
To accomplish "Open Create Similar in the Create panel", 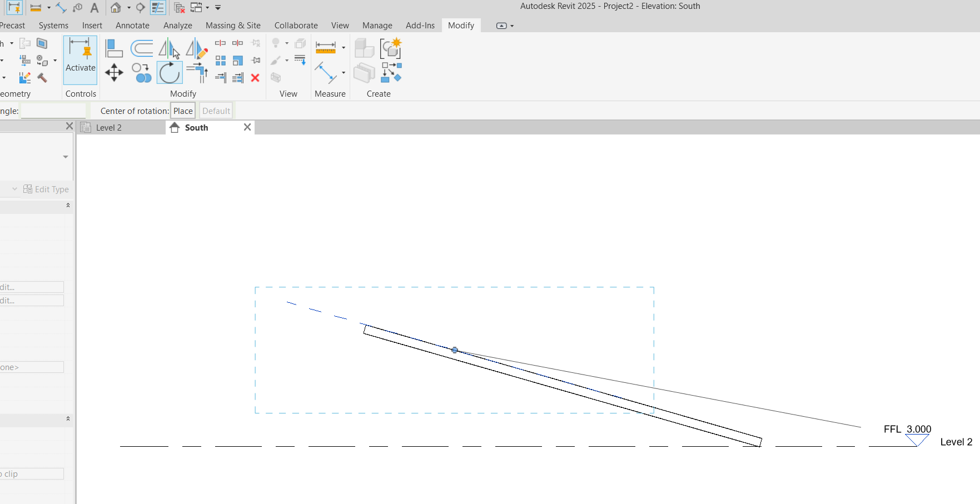I will click(x=391, y=49).
